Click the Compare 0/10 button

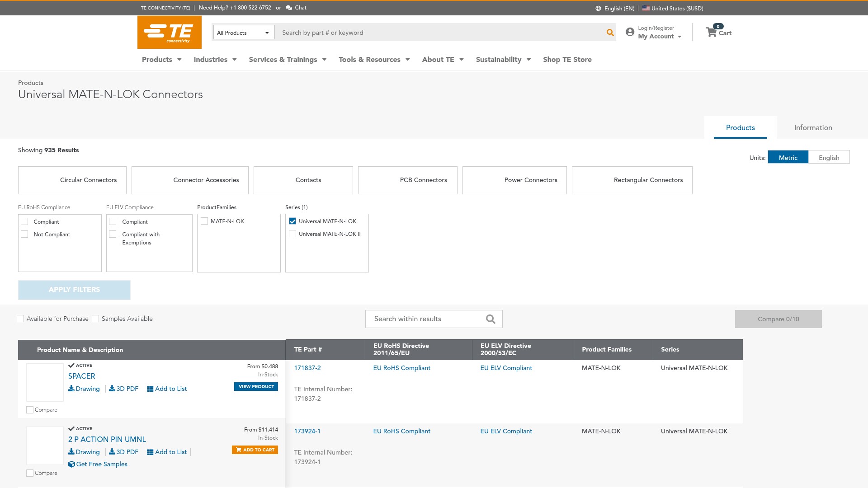click(x=778, y=319)
